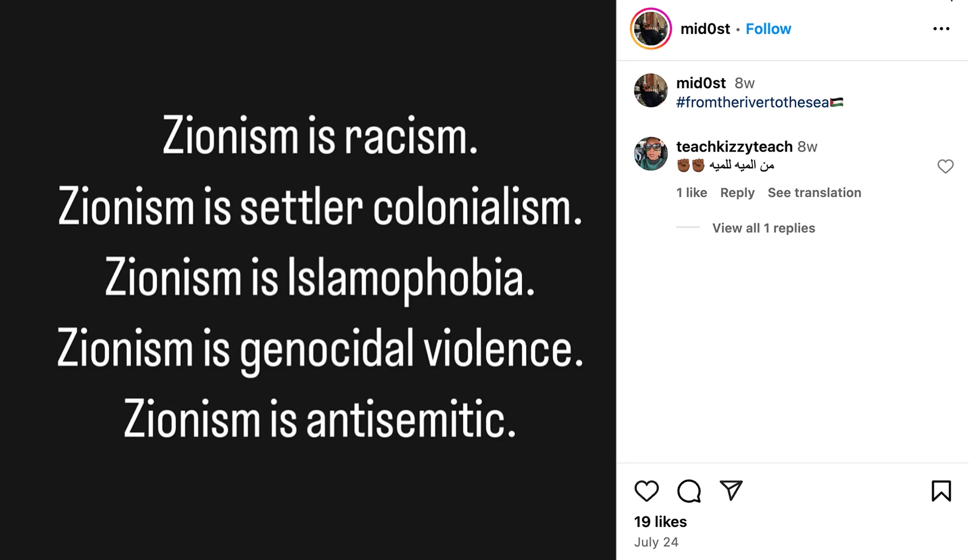The width and height of the screenshot is (969, 560).
Task: Follow the mid0st account
Action: (x=768, y=29)
